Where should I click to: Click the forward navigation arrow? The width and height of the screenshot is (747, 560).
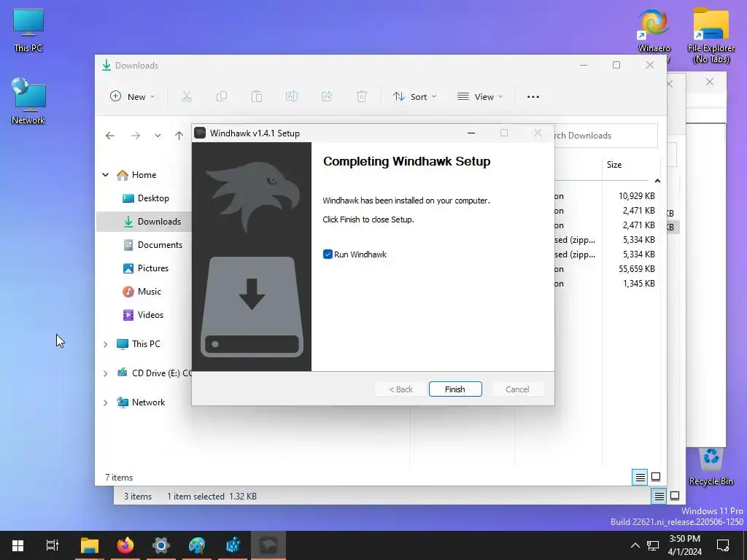pos(136,136)
